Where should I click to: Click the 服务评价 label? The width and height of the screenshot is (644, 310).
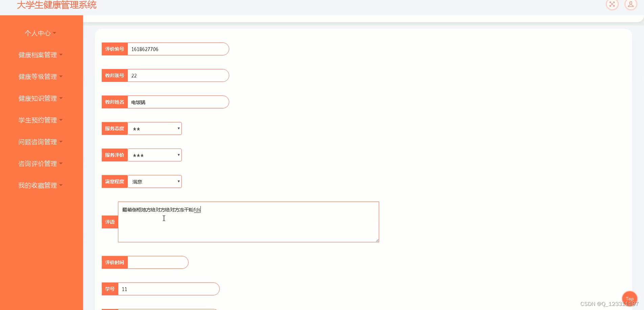(115, 155)
